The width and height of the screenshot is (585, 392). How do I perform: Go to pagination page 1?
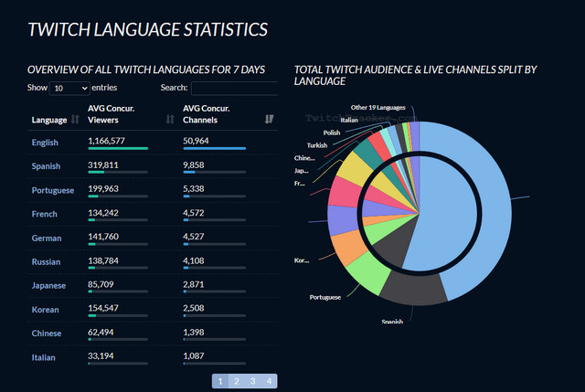point(220,381)
